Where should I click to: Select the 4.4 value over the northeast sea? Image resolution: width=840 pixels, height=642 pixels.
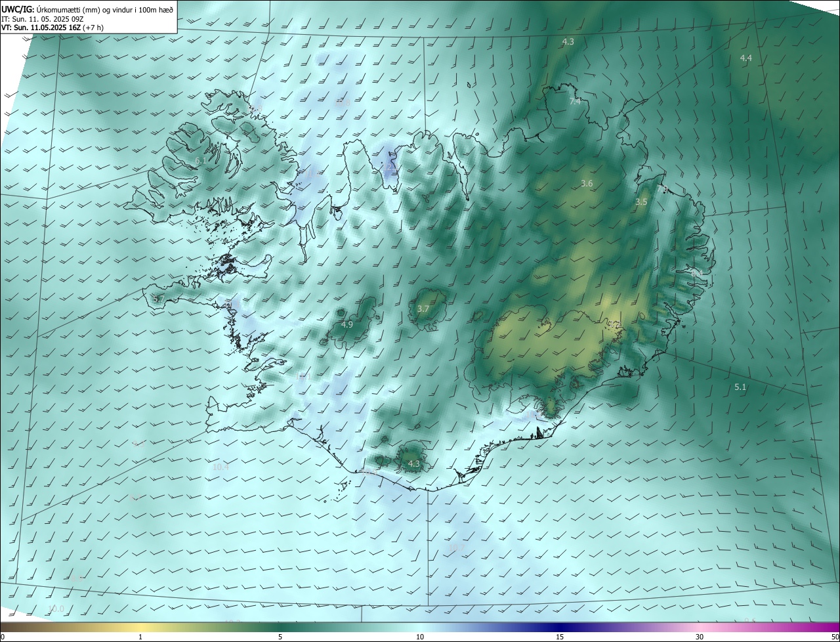[x=746, y=58]
